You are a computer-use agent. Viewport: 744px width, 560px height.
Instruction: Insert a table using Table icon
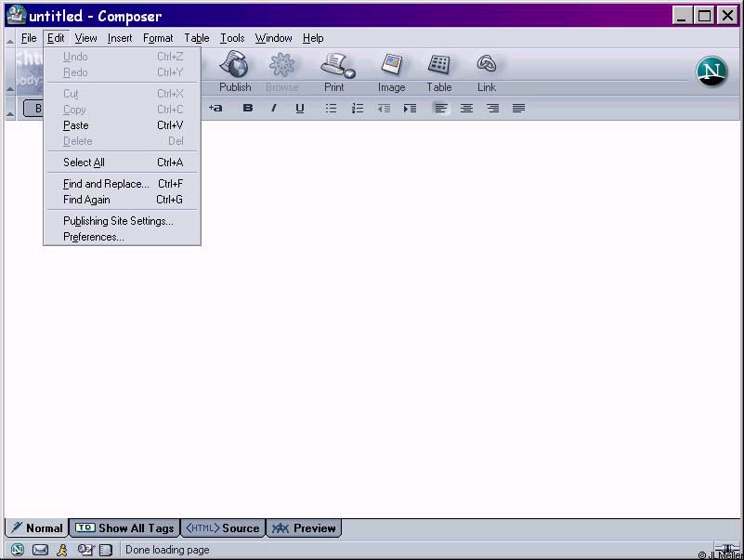[439, 72]
